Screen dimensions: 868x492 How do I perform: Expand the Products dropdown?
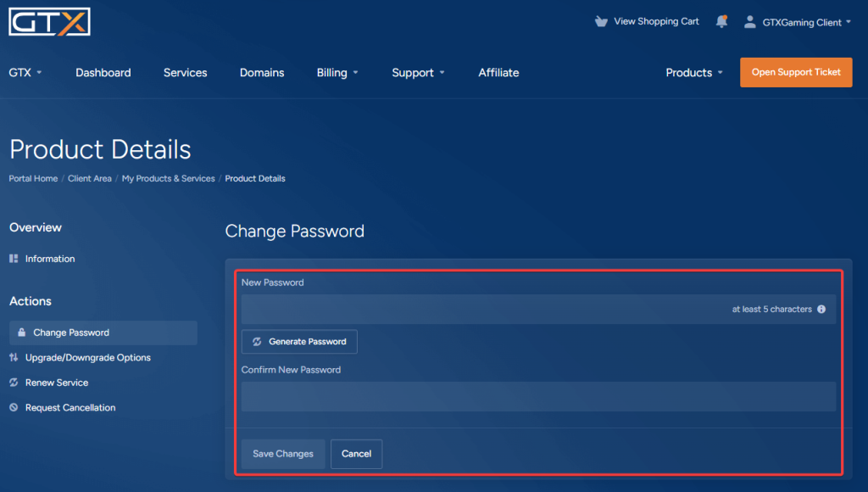click(694, 73)
